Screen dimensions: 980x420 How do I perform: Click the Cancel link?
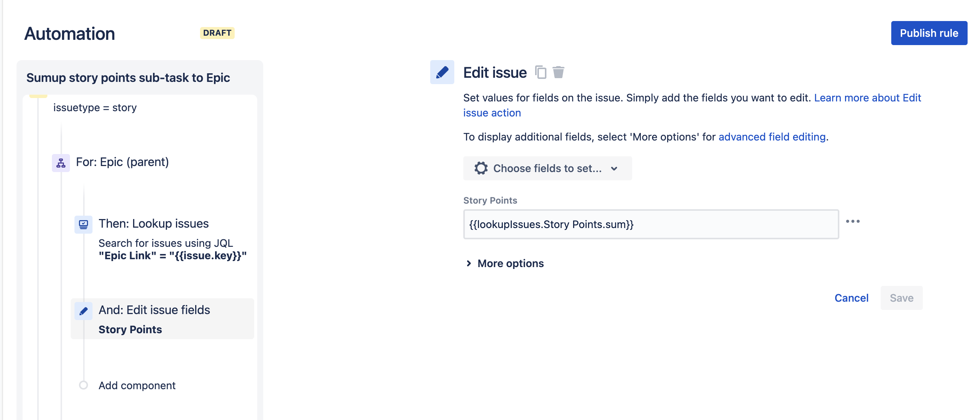pos(851,298)
